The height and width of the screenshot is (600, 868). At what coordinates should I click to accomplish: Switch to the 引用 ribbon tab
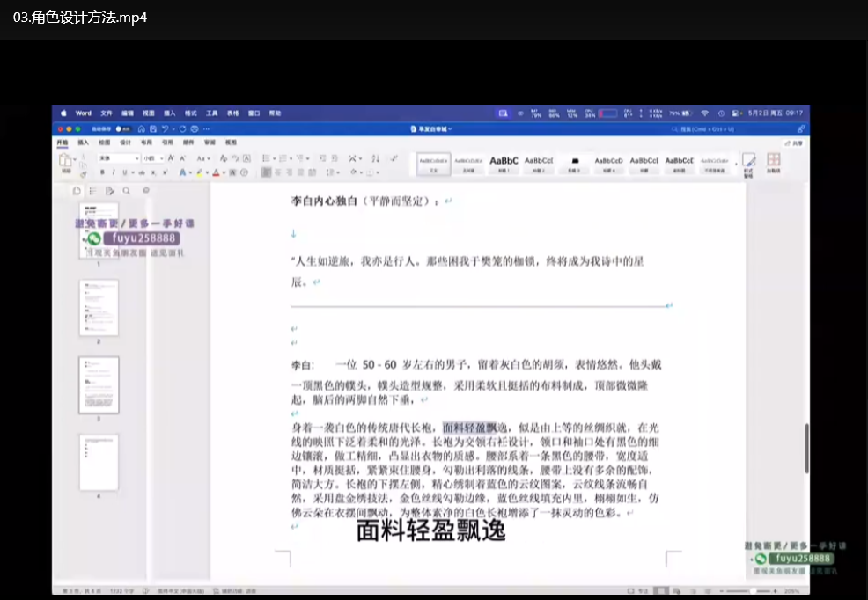point(167,143)
